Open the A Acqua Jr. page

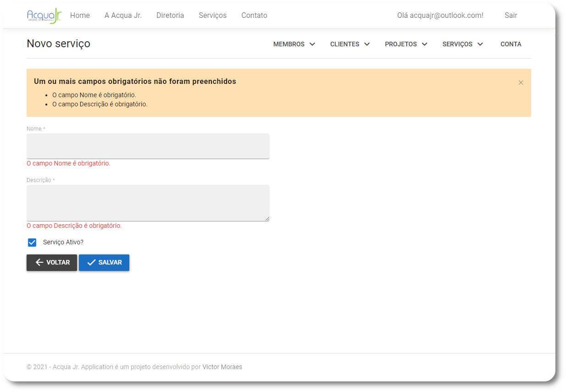tap(123, 16)
